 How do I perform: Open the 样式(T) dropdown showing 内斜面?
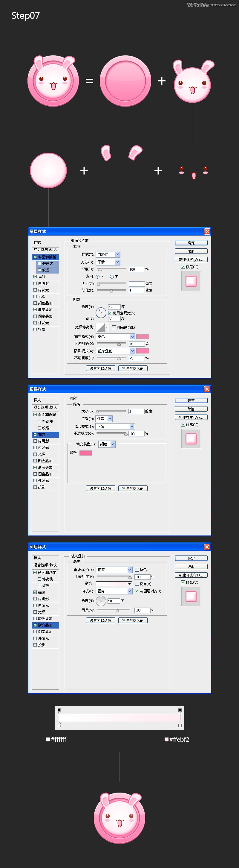(108, 254)
